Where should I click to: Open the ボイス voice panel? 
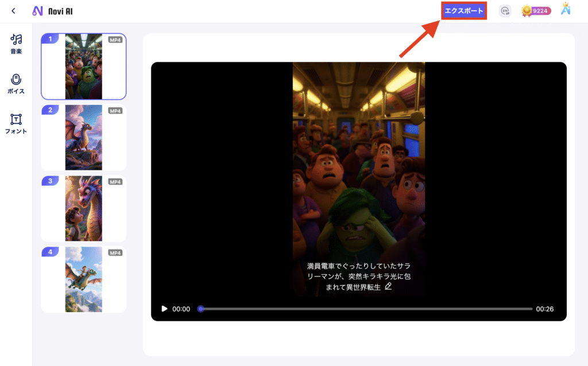(x=16, y=84)
